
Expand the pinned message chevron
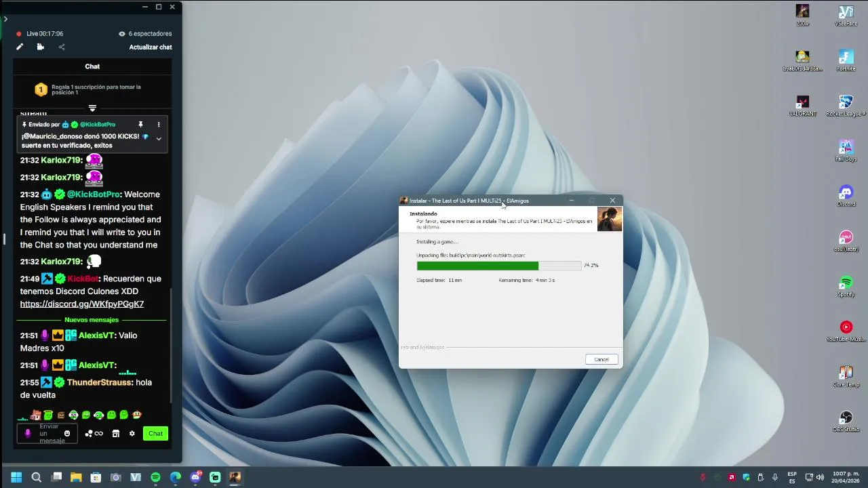(159, 138)
